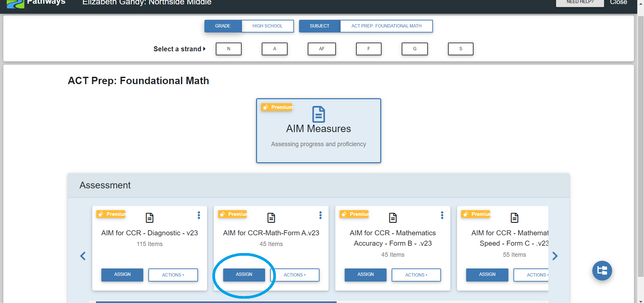Open the AIM Measures document icon
The width and height of the screenshot is (644, 303).
(x=318, y=114)
